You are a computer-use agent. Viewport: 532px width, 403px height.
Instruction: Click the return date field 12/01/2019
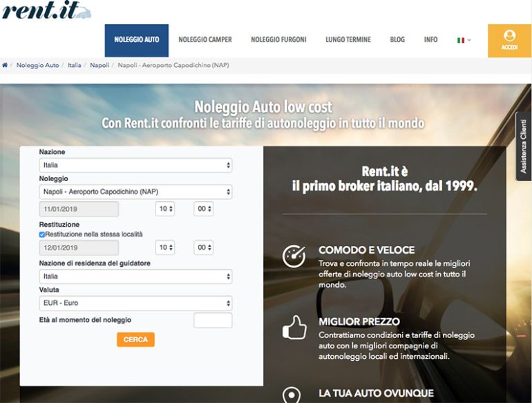pos(79,248)
